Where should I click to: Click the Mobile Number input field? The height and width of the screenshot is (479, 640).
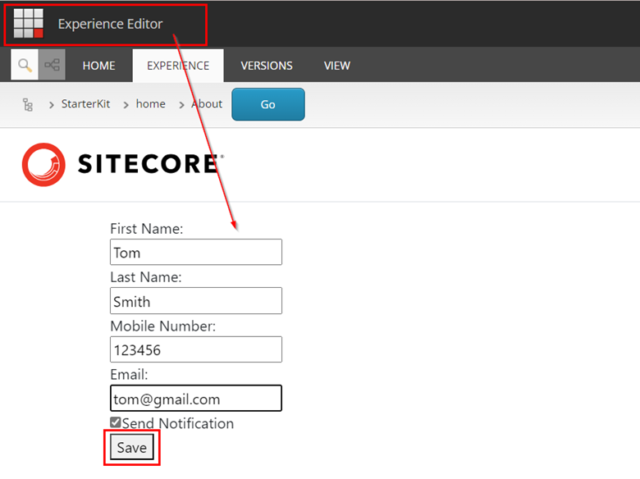pyautogui.click(x=195, y=350)
